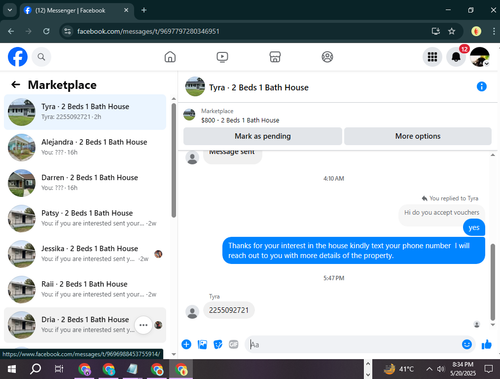Click the browser address bar URL
This screenshot has width=500, height=379.
[148, 31]
